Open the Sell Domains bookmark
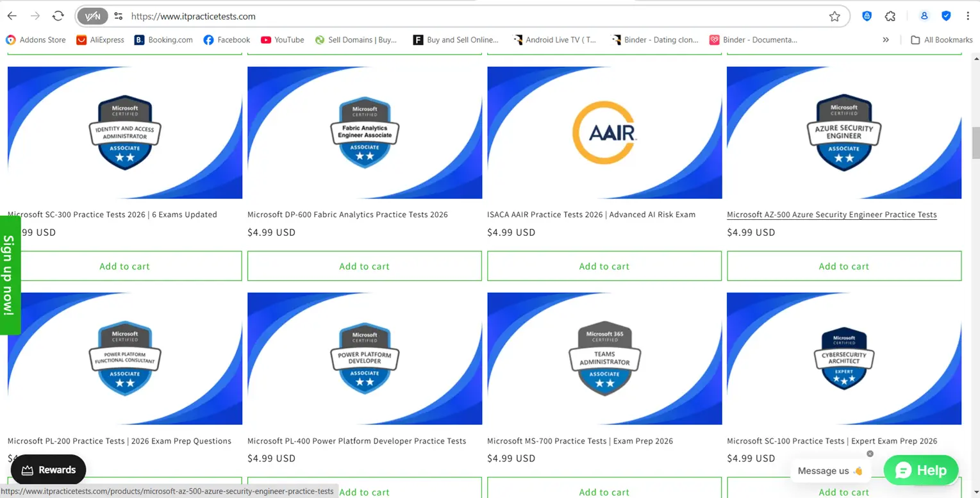Viewport: 980px width, 498px height. pyautogui.click(x=356, y=40)
